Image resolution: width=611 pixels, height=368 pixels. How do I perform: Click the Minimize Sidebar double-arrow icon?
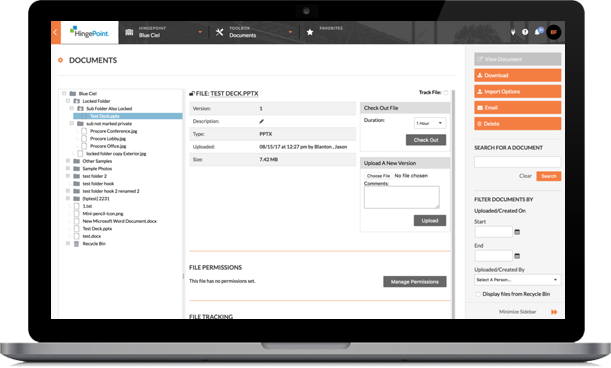554,312
